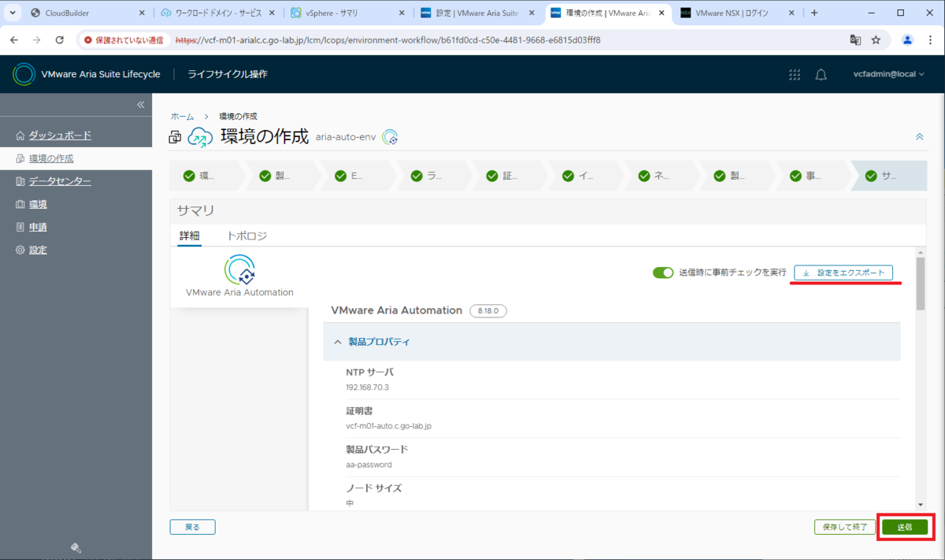The image size is (945, 560).
Task: Follow the ホーム breadcrumb link
Action: click(182, 117)
